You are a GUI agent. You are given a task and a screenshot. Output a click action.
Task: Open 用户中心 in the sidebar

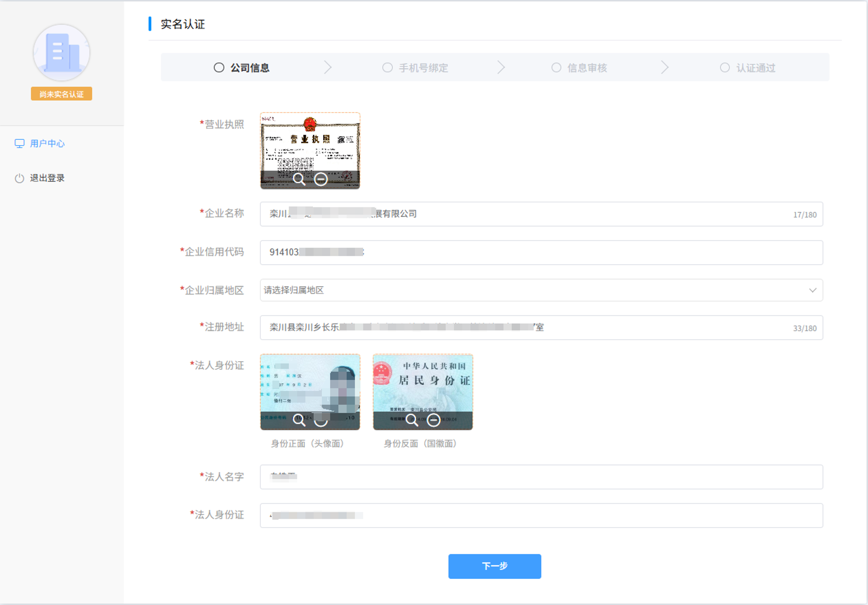[47, 143]
